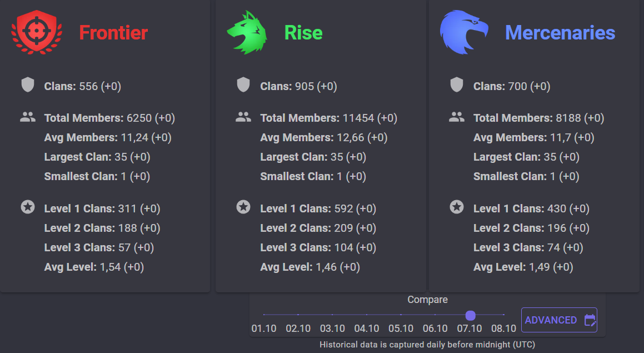The height and width of the screenshot is (353, 644).
Task: Click the calendar icon in the Advanced button
Action: (590, 320)
